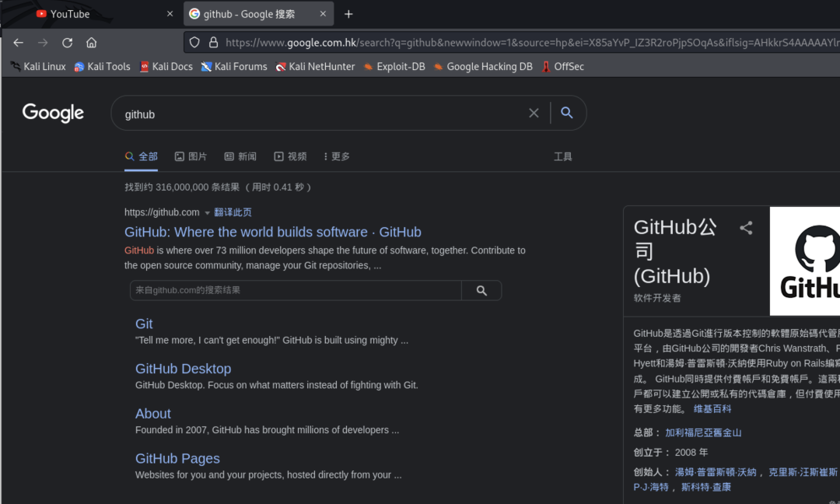Open the browser home page

[x=92, y=42]
